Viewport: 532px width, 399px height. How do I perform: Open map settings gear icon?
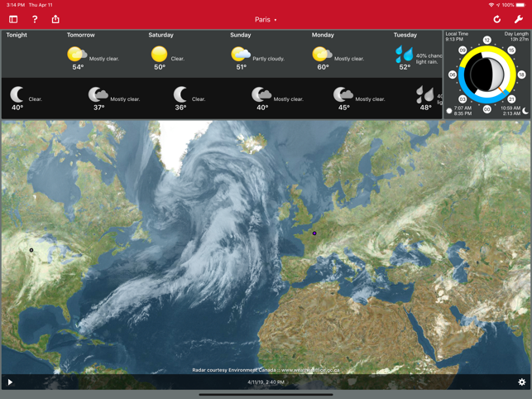click(522, 382)
